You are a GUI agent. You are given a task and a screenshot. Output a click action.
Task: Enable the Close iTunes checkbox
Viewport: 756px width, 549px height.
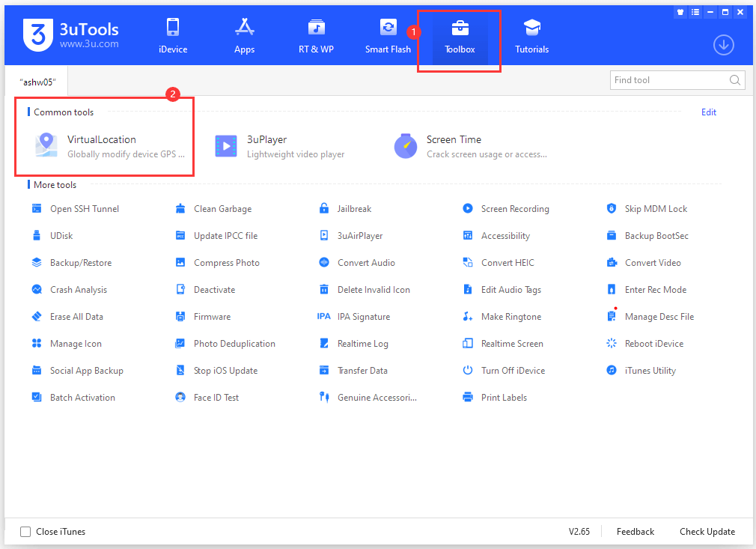coord(26,531)
